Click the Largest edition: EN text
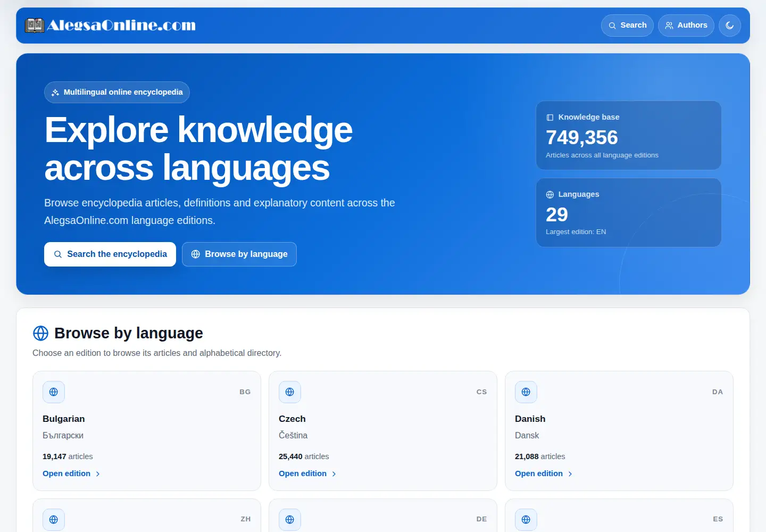766x532 pixels. click(x=576, y=232)
